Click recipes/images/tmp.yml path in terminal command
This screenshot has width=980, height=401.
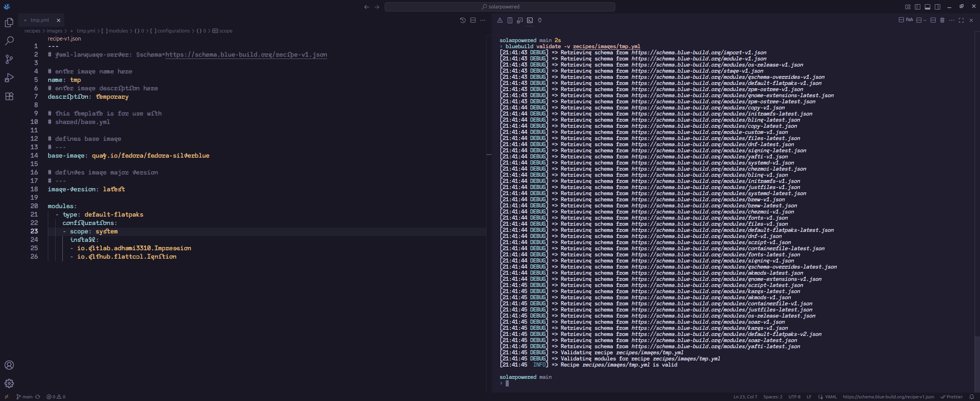click(606, 46)
